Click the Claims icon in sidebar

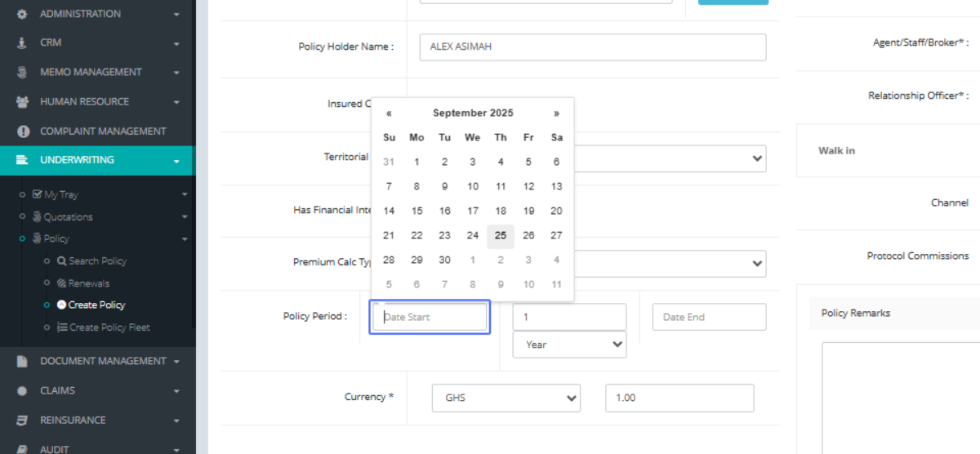(x=22, y=391)
